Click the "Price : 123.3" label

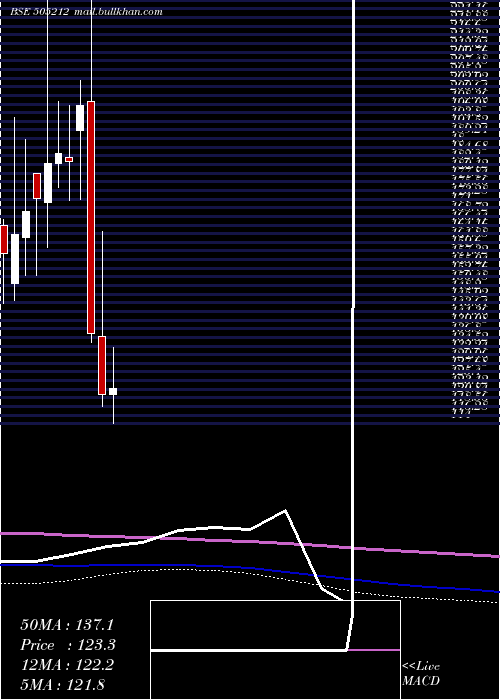(x=68, y=645)
